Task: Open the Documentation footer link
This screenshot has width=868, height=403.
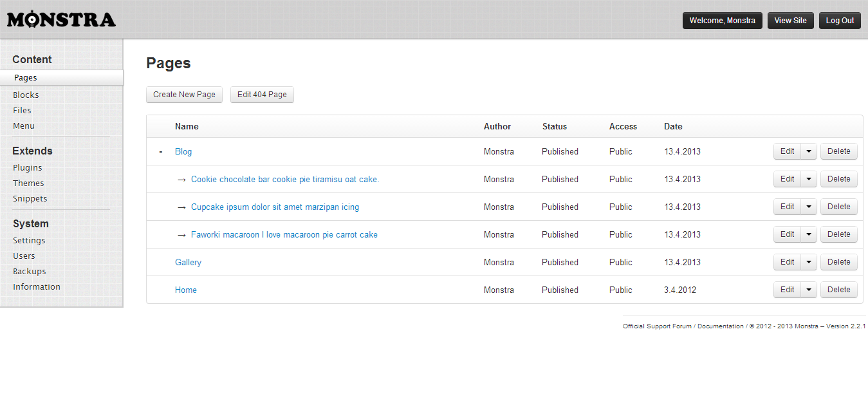Action: 721,326
